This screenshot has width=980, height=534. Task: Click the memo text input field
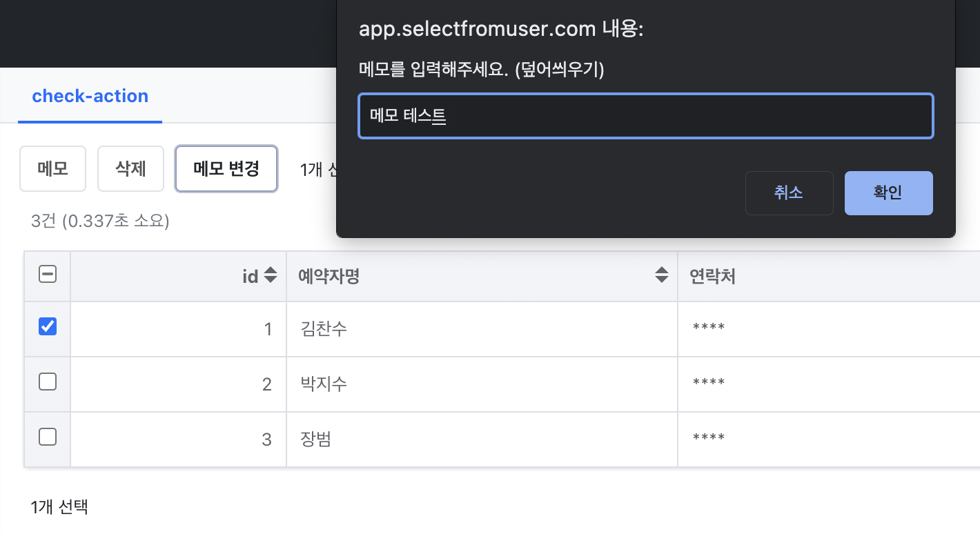pos(646,116)
